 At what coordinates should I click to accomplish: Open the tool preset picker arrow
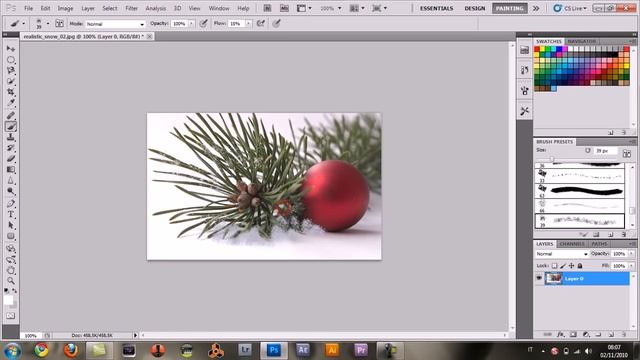[x=24, y=24]
